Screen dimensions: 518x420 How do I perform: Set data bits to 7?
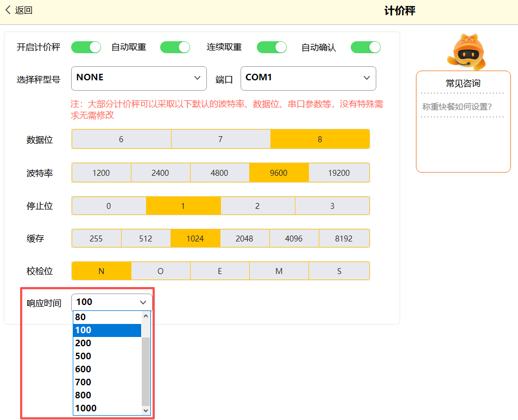pos(220,139)
